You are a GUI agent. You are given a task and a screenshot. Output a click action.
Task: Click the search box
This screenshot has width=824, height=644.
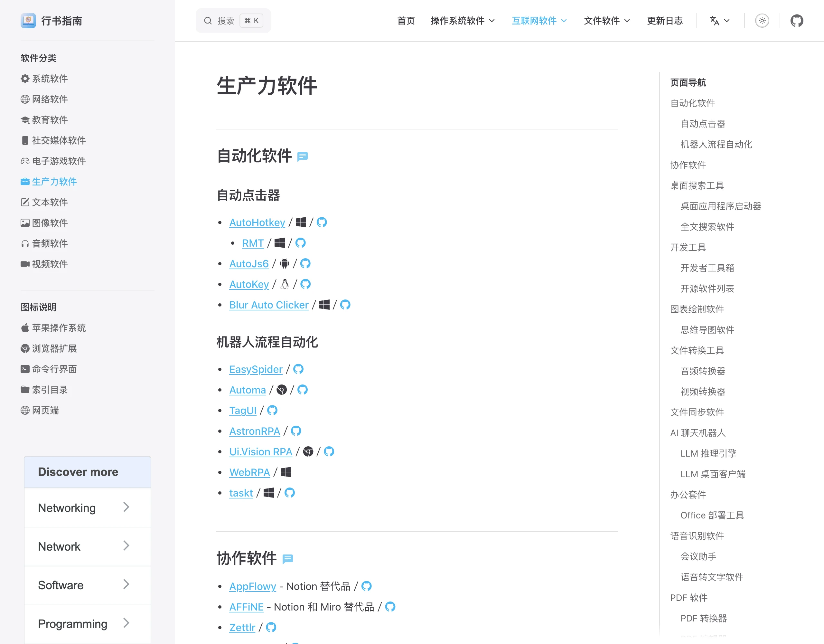click(233, 21)
